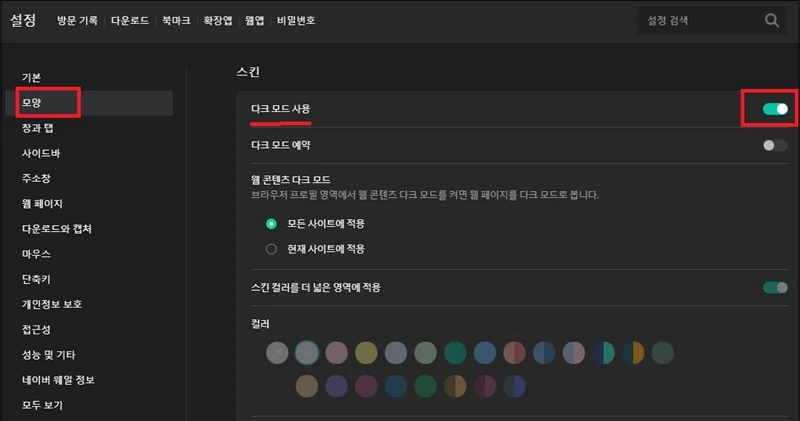Open custom color picker with eyedropper icon
This screenshot has width=800, height=421.
(x=277, y=353)
